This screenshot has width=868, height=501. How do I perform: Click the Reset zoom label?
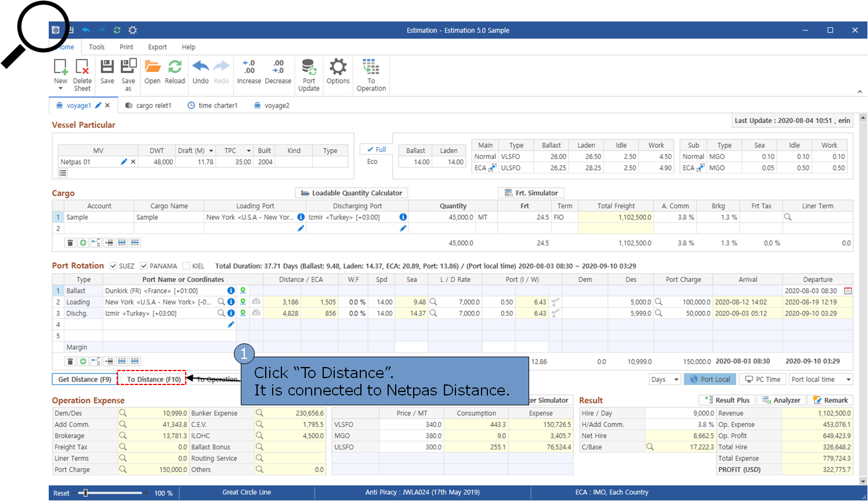[x=62, y=493]
